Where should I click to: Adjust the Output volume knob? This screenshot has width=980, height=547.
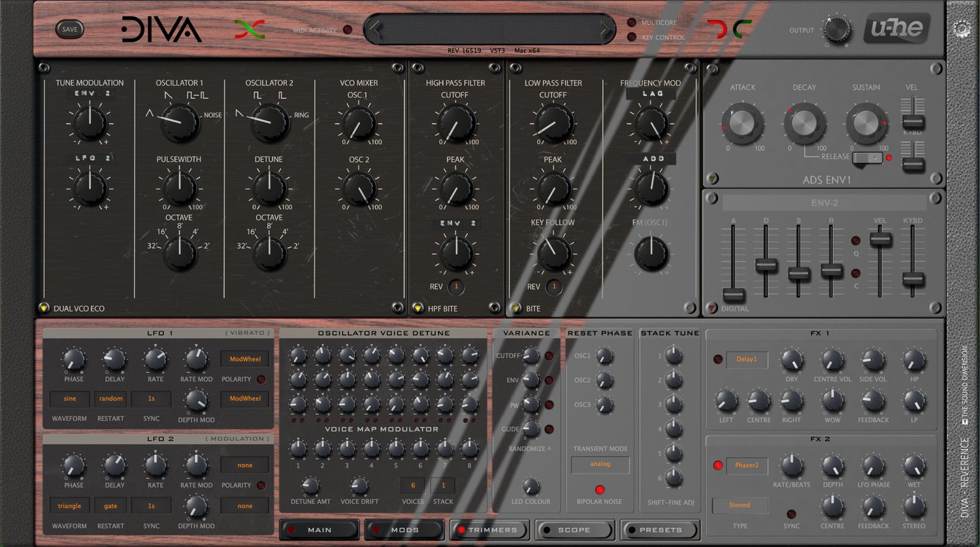pos(836,30)
